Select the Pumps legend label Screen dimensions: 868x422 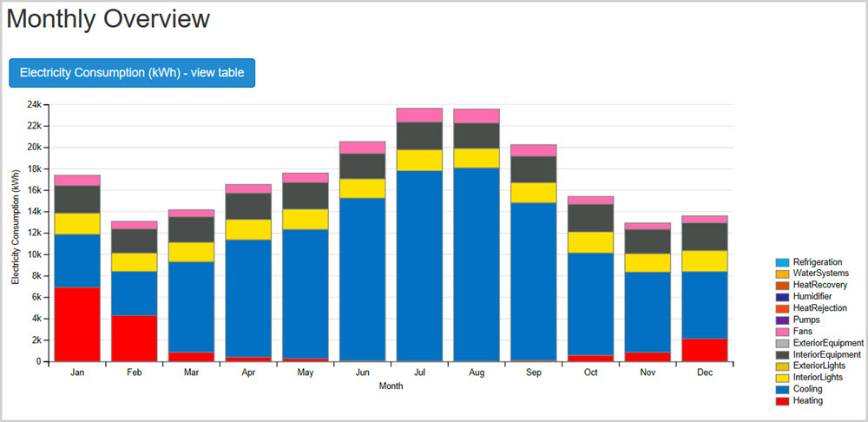(x=806, y=320)
